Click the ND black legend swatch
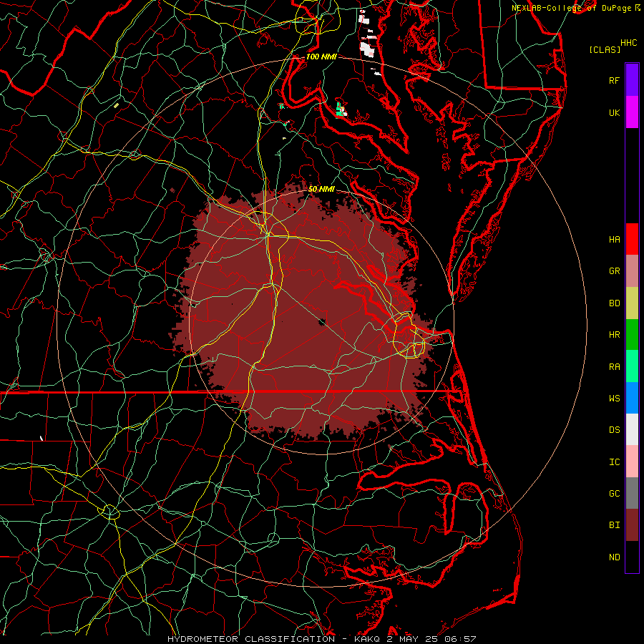Viewport: 644px width, 644px height. point(632,557)
